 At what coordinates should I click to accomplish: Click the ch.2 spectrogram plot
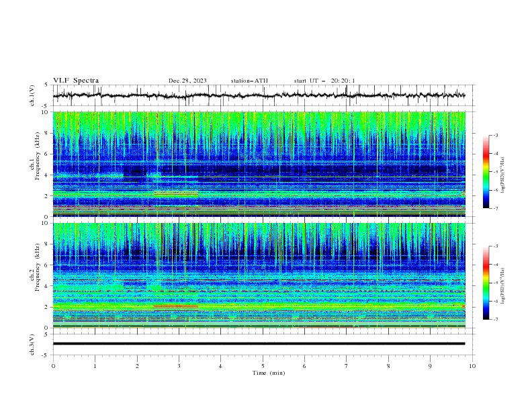tap(259, 275)
